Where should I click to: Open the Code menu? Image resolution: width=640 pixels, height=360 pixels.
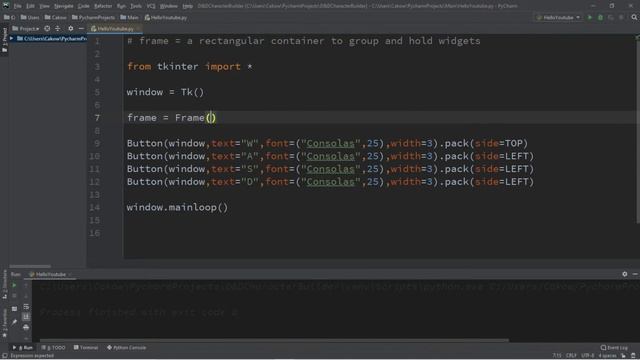click(x=84, y=6)
